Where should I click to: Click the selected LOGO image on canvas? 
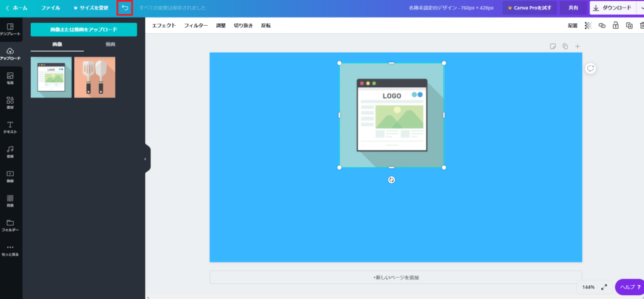tap(391, 115)
